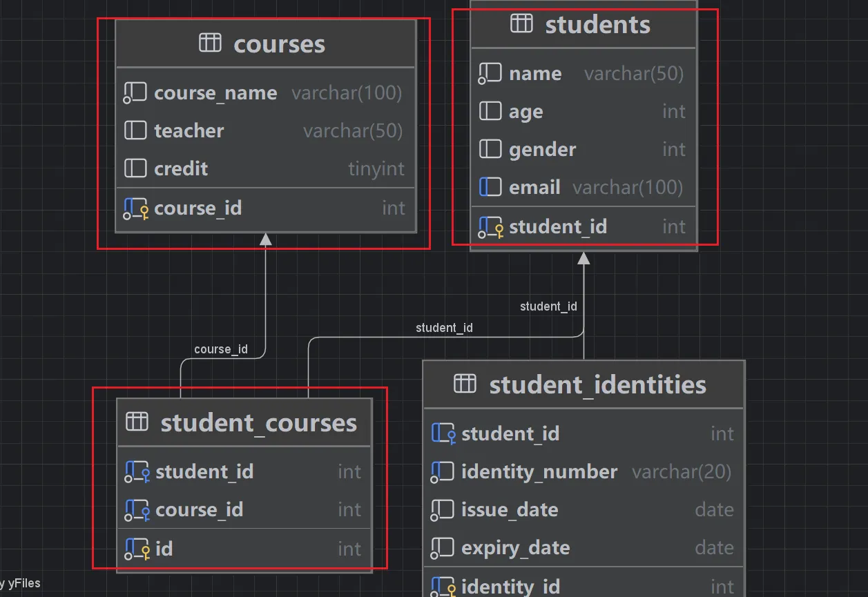
Task: Click the date type of expiry_date
Action: coord(714,548)
